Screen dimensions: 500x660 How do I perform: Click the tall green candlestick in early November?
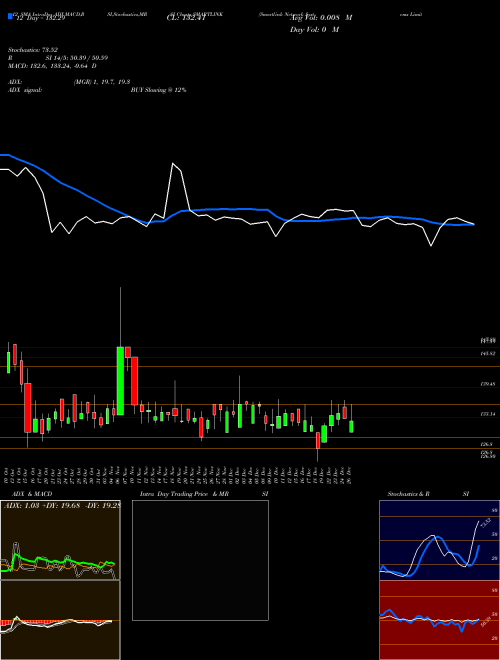tap(120, 381)
